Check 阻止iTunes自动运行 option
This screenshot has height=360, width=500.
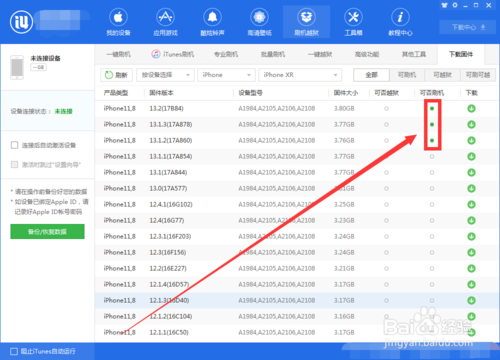[x=14, y=351]
